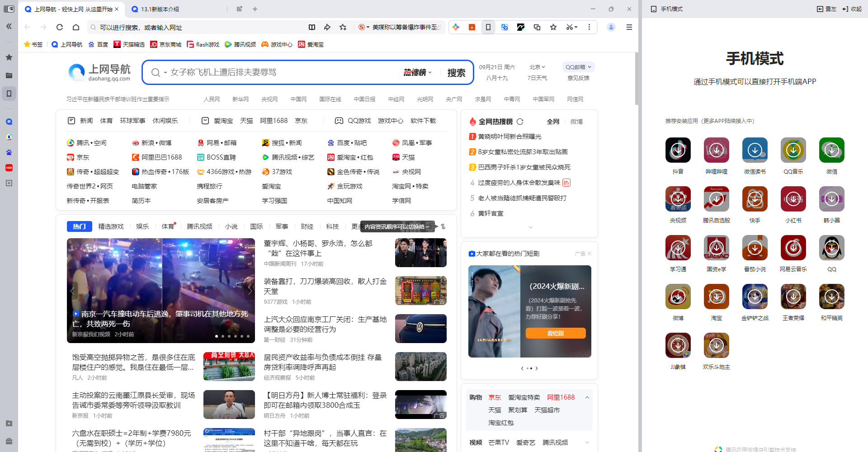The width and height of the screenshot is (868, 452).
Task: Click the Baidu paw icon in left sidebar
Action: pos(9,152)
